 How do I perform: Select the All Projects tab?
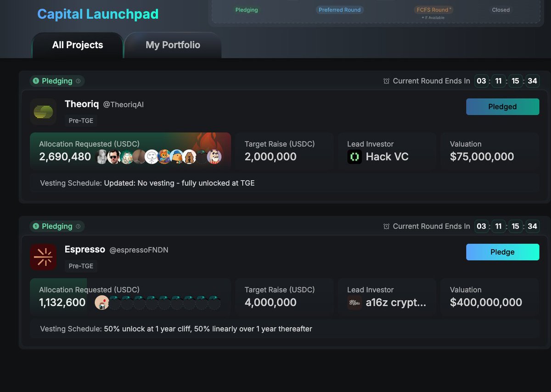click(78, 45)
